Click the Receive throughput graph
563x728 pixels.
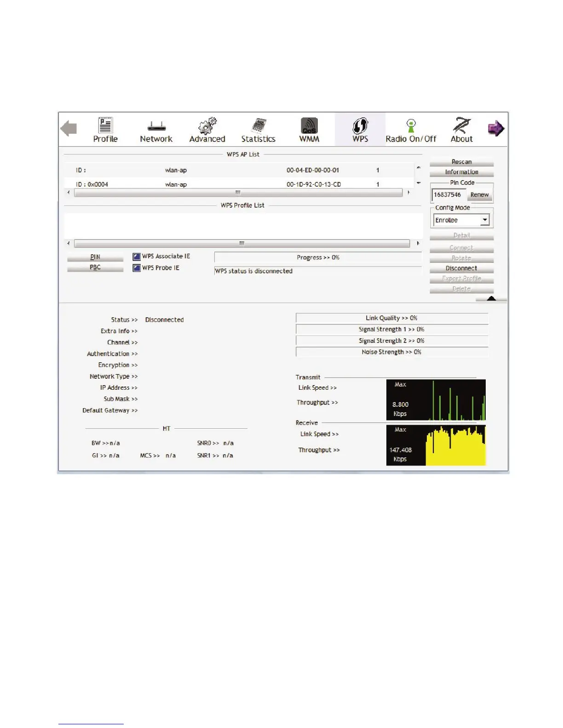436,445
